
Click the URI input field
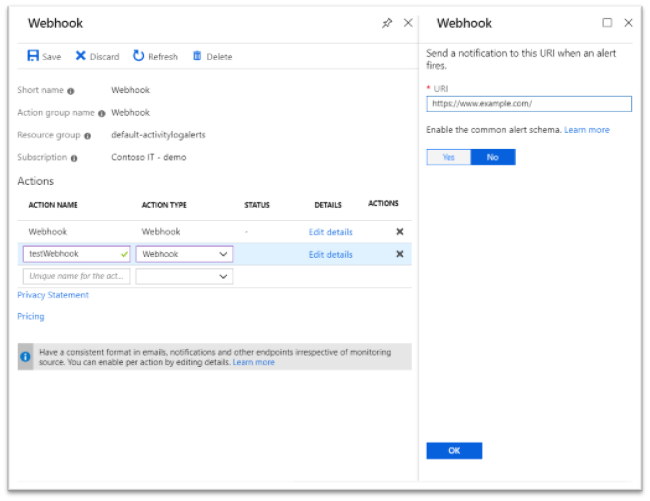tap(529, 104)
